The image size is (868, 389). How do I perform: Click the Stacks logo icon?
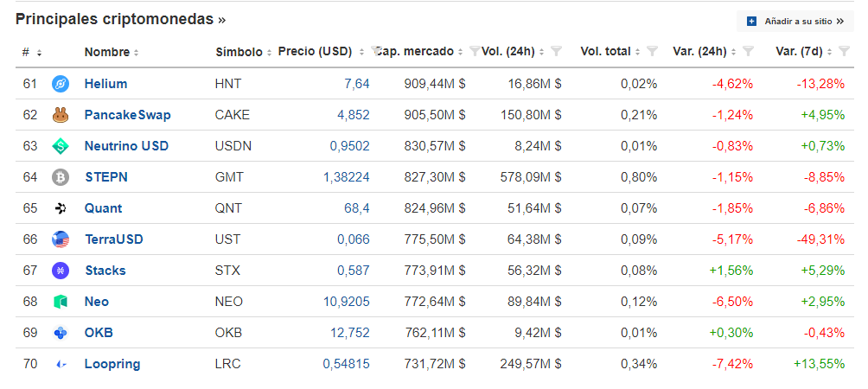coord(60,271)
